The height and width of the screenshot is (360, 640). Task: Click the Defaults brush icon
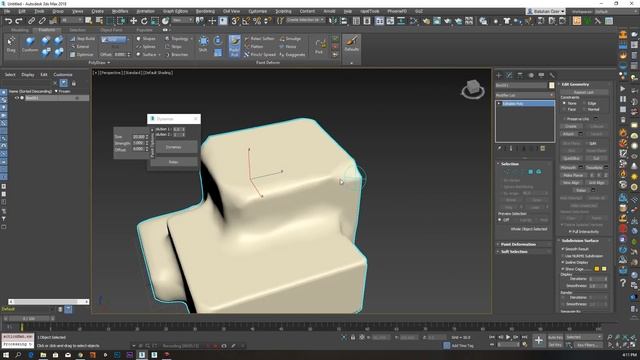351,43
